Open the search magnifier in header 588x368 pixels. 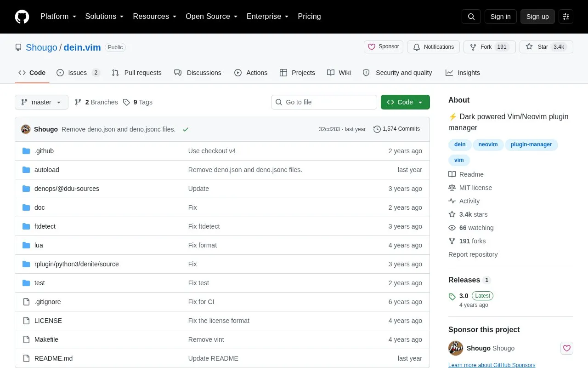(x=471, y=17)
